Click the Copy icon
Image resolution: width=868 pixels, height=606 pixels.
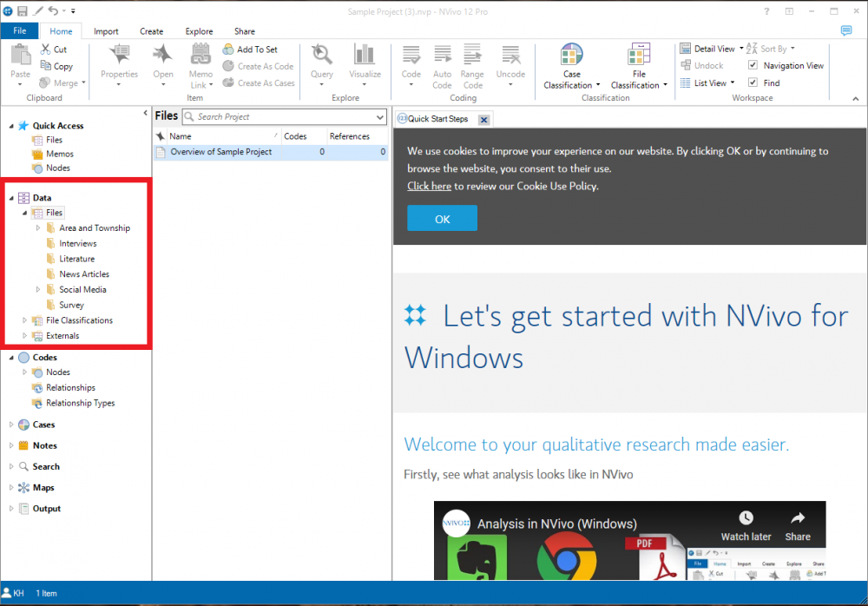[x=45, y=65]
